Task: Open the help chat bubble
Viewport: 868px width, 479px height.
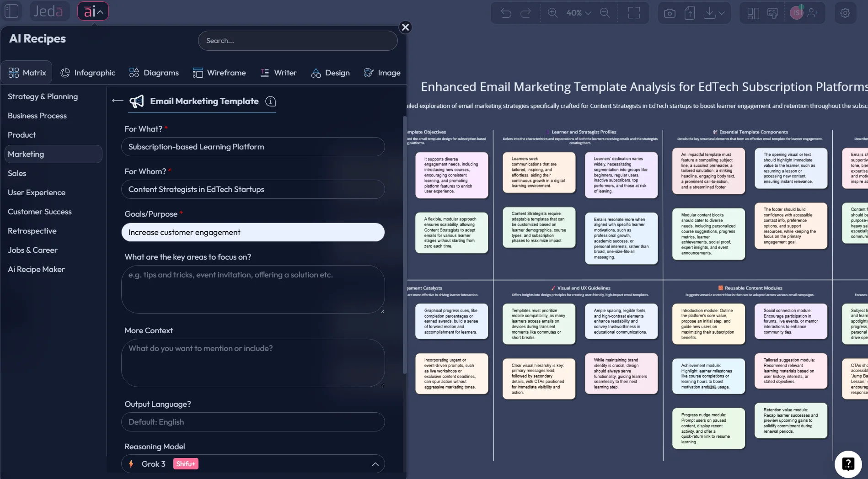Action: (848, 464)
